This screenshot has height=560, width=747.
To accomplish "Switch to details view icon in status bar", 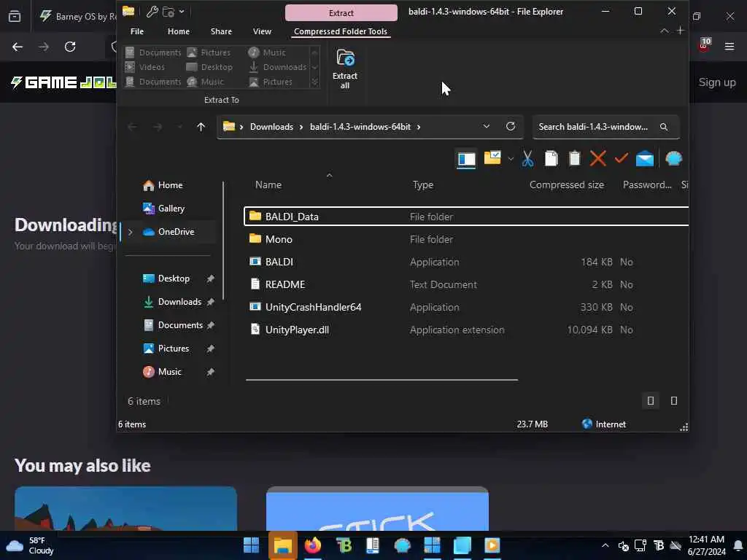I will (650, 401).
